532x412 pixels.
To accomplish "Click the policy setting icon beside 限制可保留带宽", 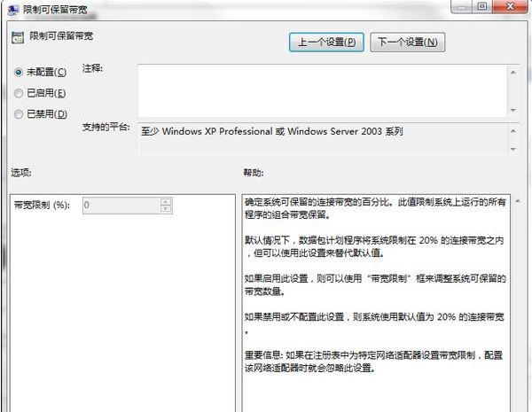I will pyautogui.click(x=18, y=37).
